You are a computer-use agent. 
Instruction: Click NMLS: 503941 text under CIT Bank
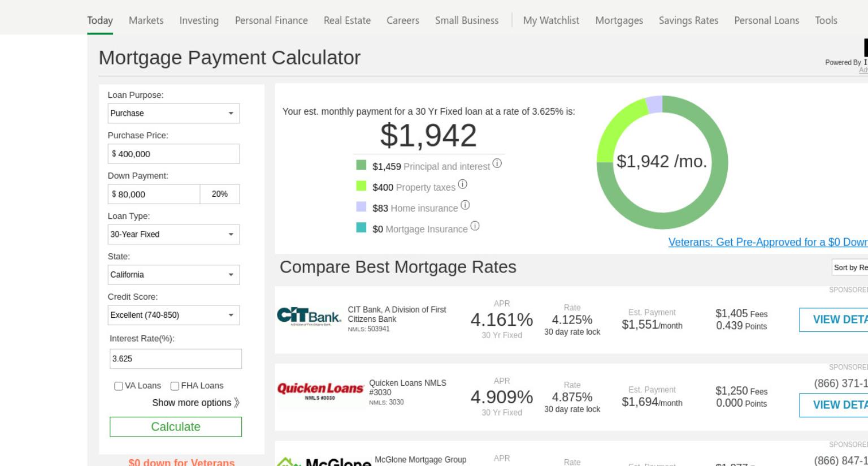[x=368, y=329]
